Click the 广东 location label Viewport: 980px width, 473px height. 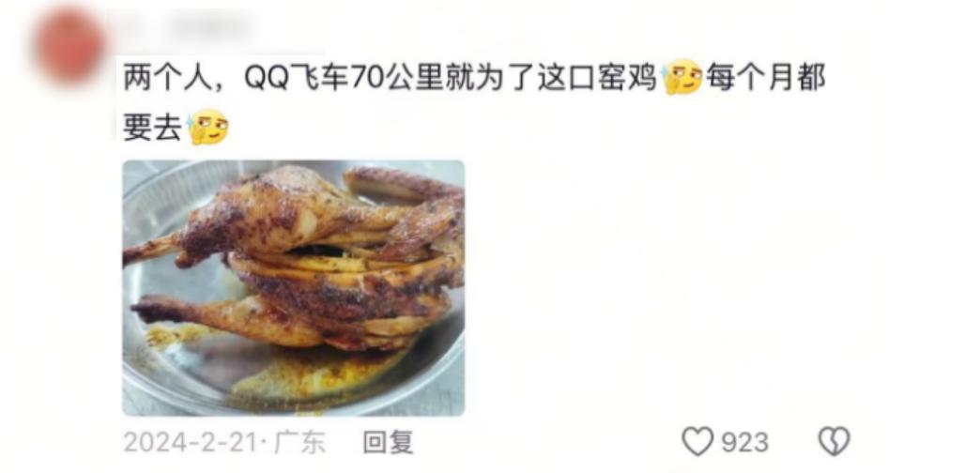point(300,442)
